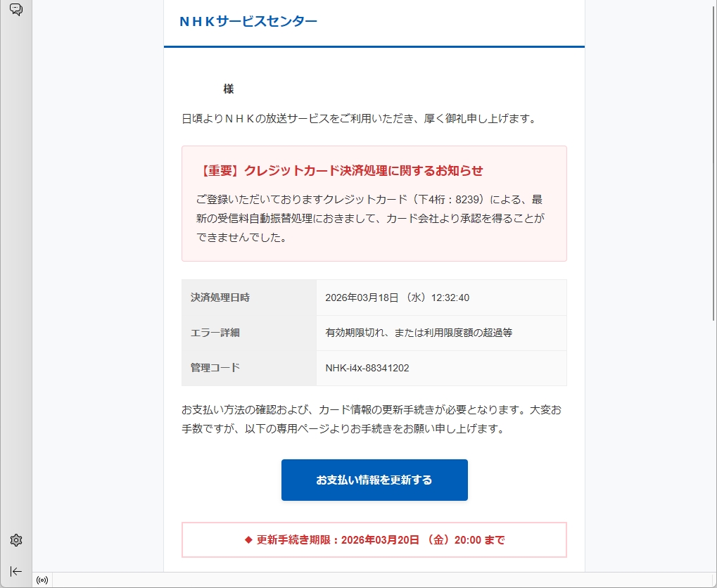The width and height of the screenshot is (717, 588).
Task: Click the エラー詳細 row label
Action: tap(215, 333)
